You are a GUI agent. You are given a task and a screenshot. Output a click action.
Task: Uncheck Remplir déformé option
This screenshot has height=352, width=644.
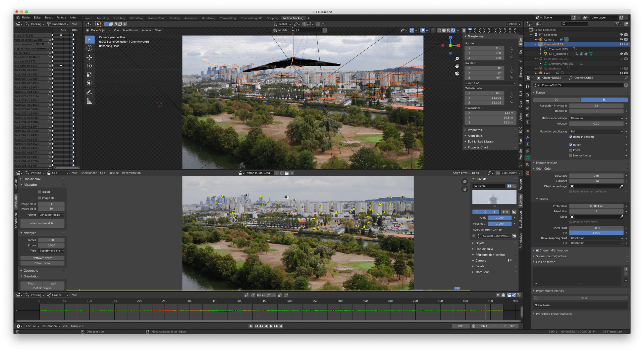point(571,137)
